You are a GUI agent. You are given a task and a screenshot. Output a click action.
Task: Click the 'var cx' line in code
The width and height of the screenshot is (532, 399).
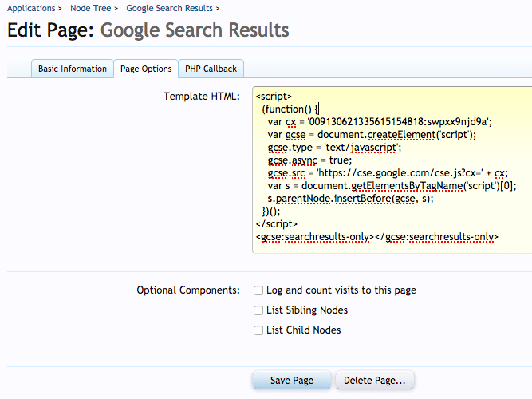[380, 122]
